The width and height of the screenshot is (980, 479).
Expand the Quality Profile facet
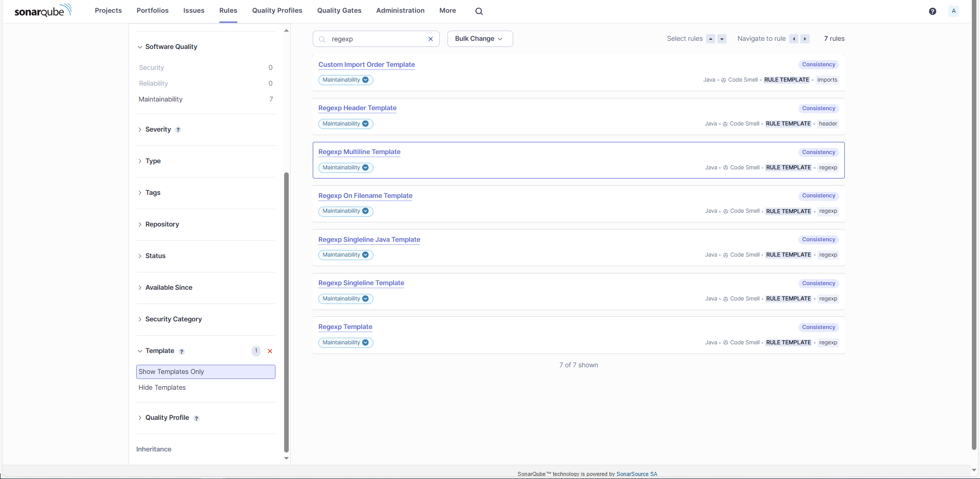163,418
